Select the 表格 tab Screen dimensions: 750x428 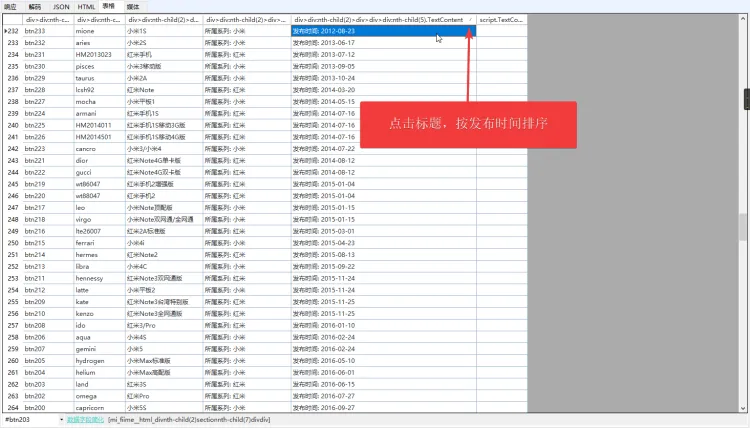pos(109,6)
